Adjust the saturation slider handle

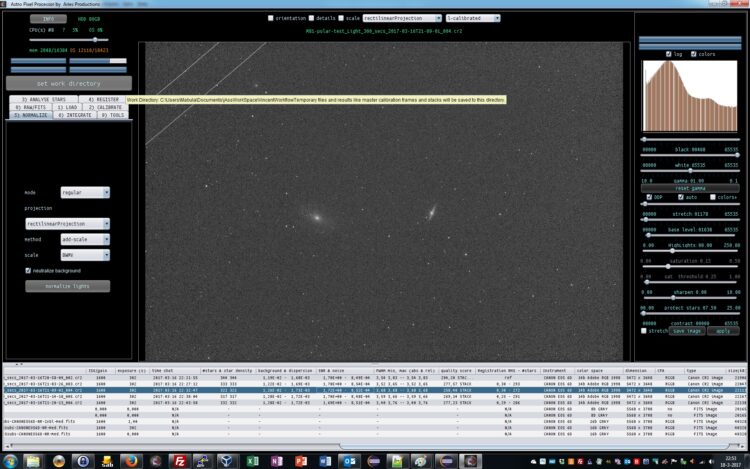pyautogui.click(x=668, y=267)
